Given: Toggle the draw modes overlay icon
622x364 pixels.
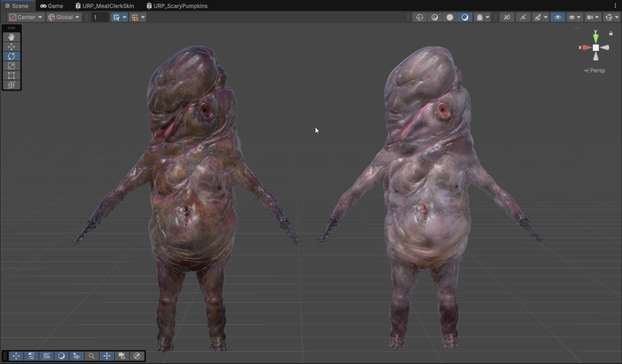Looking at the screenshot, I should 61,356.
